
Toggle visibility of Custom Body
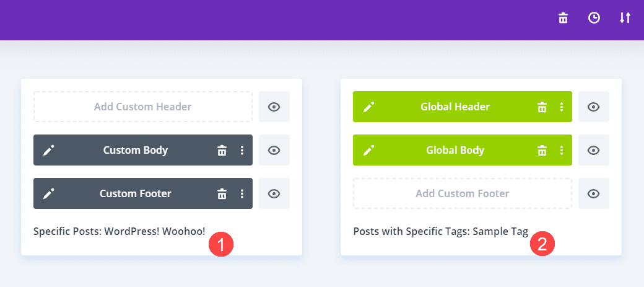tap(274, 150)
